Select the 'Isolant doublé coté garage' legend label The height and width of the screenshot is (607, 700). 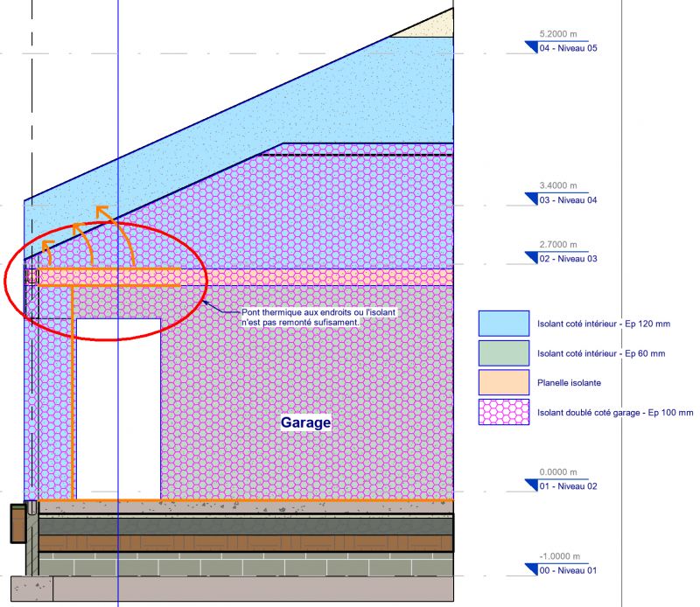[x=615, y=412]
